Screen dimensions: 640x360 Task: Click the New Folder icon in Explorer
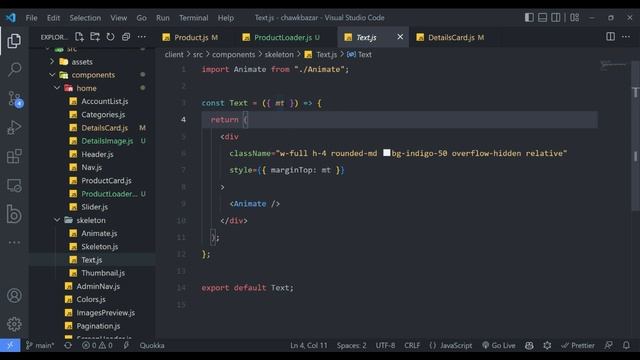95,37
